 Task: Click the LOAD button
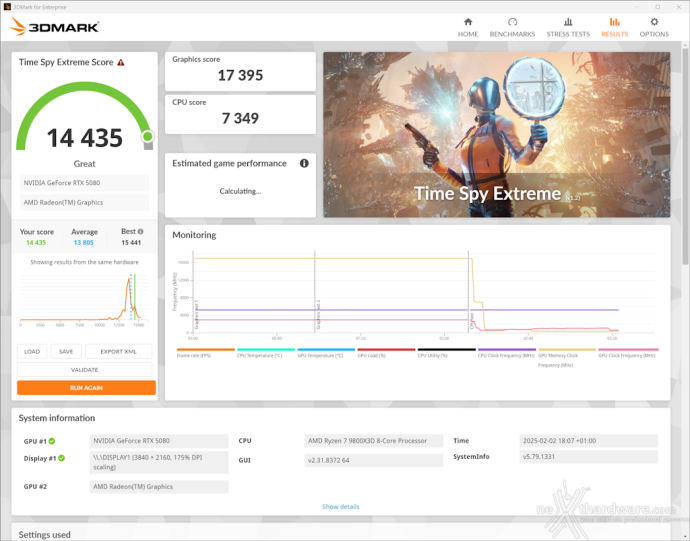[32, 351]
